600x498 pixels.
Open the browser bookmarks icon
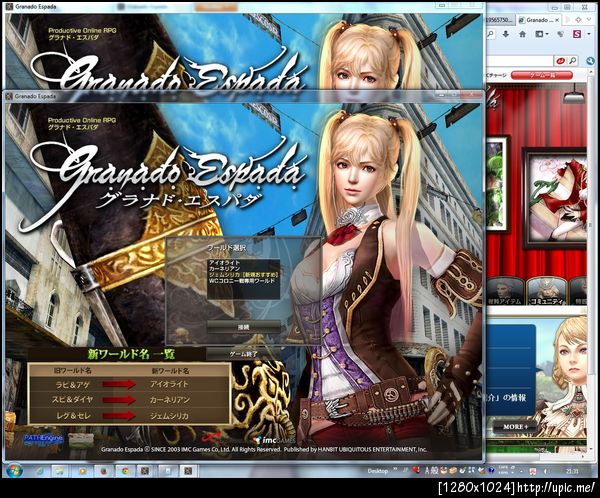(x=539, y=34)
